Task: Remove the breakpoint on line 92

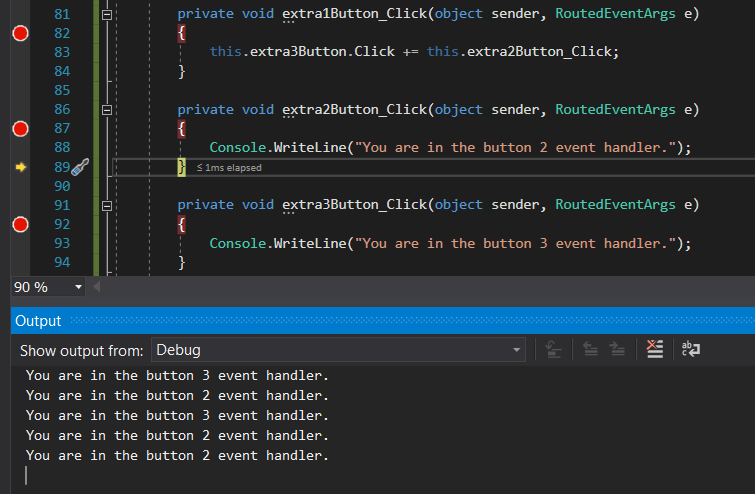Action: [20, 224]
